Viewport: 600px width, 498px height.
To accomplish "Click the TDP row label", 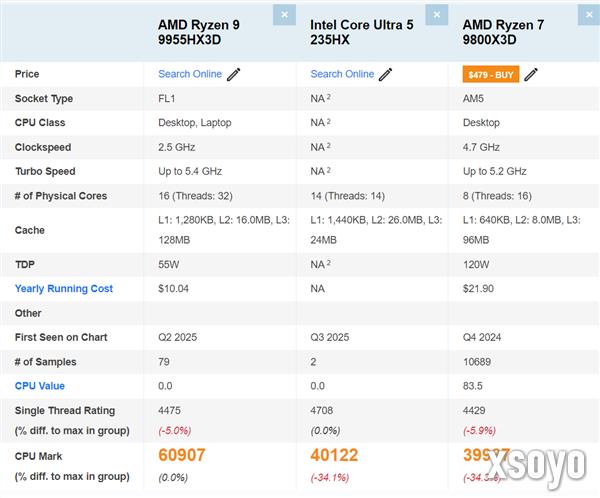I will [24, 264].
